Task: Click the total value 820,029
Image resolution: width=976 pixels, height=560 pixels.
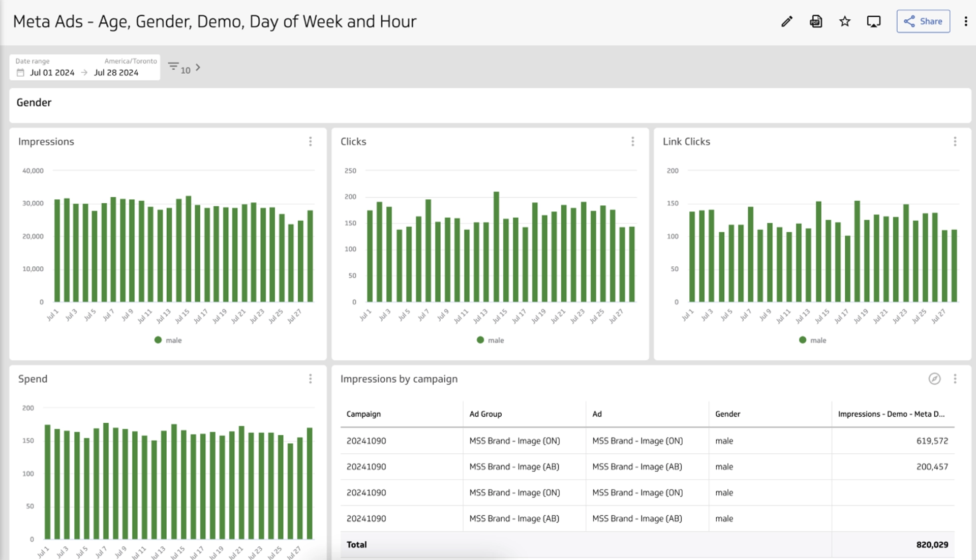Action: point(932,544)
